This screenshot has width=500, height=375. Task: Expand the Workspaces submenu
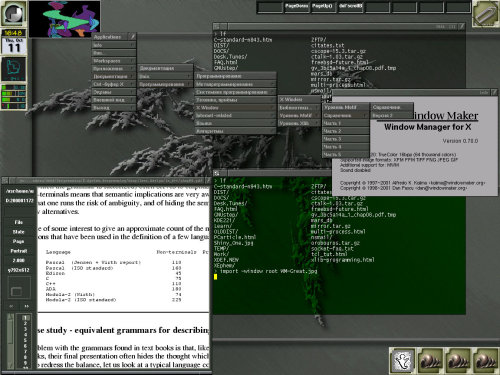[x=114, y=61]
